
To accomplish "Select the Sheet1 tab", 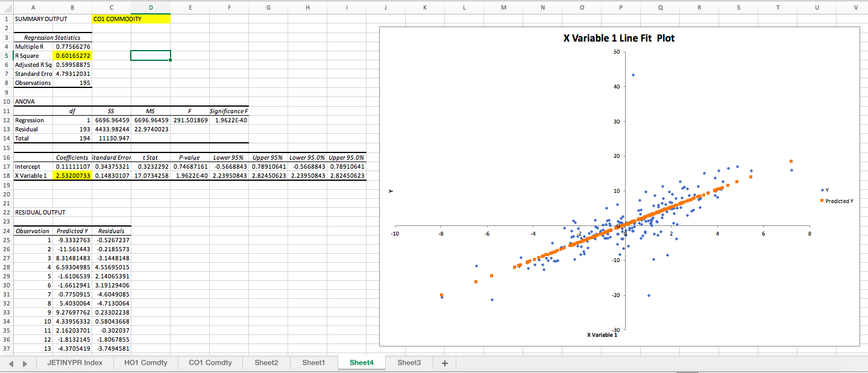I will click(313, 363).
